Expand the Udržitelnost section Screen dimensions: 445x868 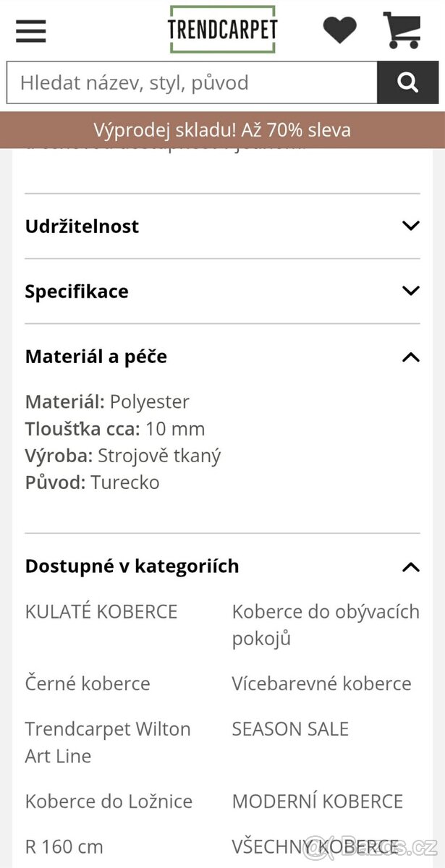(x=82, y=226)
